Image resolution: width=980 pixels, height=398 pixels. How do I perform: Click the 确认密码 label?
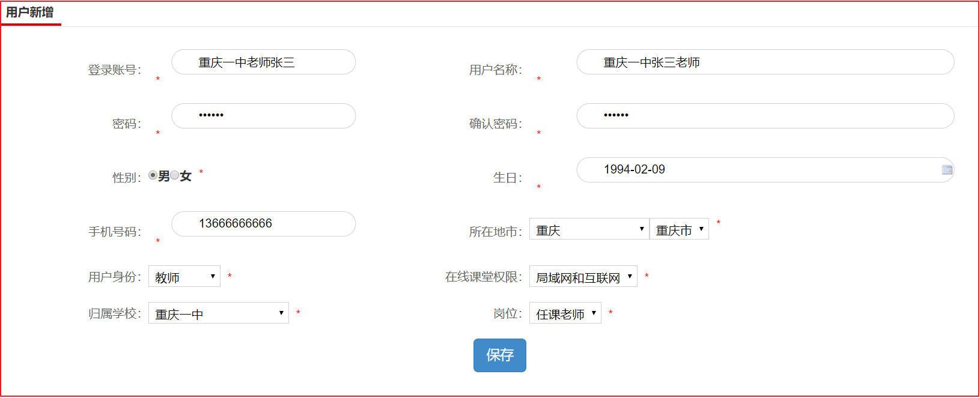pos(496,124)
